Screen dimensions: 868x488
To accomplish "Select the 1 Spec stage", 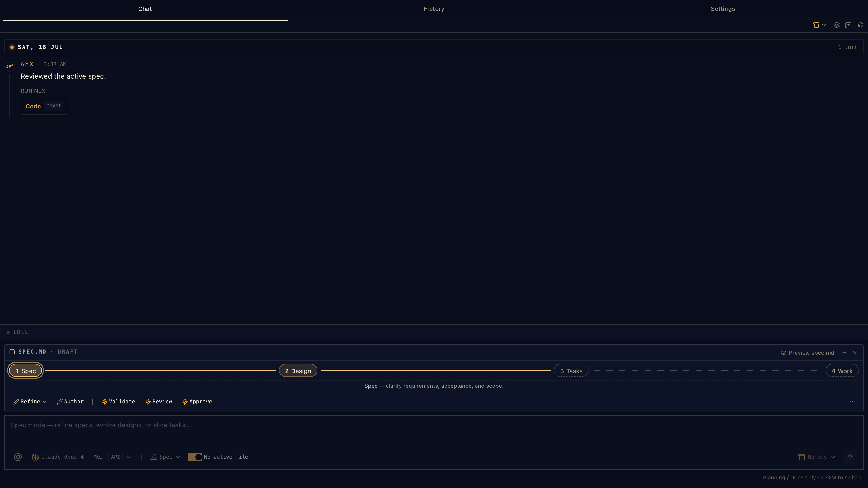I will point(25,370).
